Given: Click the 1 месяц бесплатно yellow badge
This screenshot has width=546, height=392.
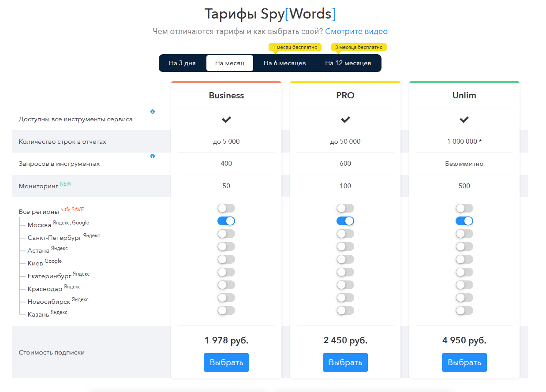Looking at the screenshot, I should (295, 47).
